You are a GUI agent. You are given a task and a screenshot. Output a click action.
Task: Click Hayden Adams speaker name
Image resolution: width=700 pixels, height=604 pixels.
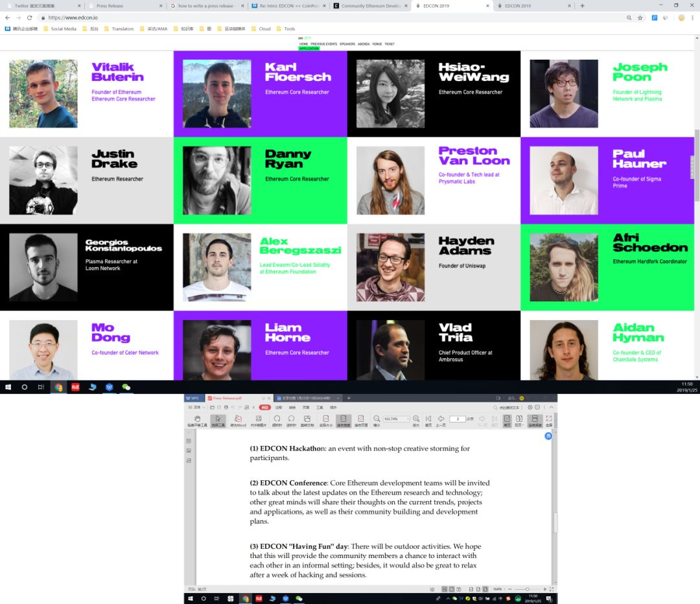(x=466, y=246)
